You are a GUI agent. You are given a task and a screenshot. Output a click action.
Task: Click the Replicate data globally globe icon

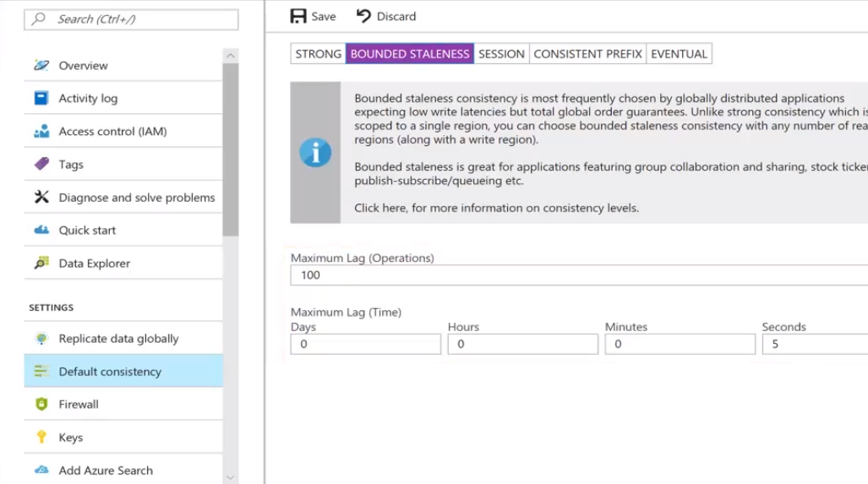point(41,339)
